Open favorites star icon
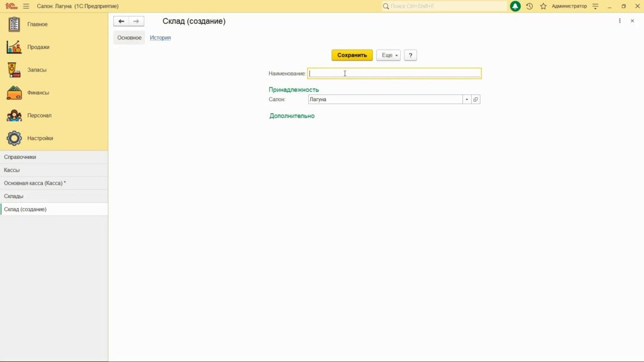Viewport: 644px width, 362px height. 543,6
